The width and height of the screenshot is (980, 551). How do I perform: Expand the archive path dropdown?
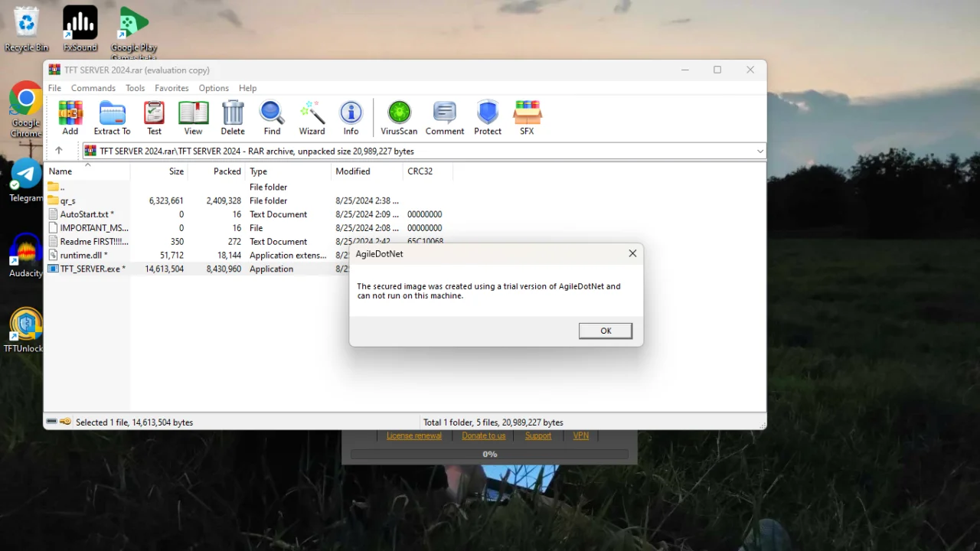(x=759, y=151)
